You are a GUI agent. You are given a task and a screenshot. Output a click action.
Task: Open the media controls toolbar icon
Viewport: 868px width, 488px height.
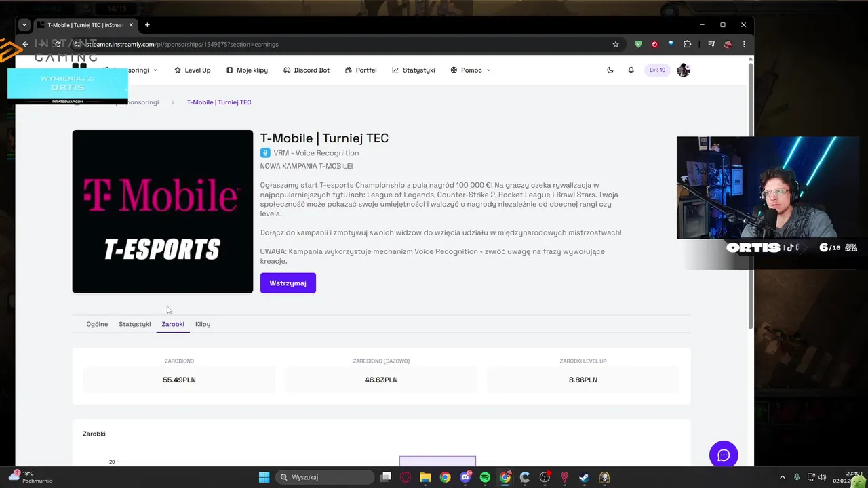[x=711, y=44]
